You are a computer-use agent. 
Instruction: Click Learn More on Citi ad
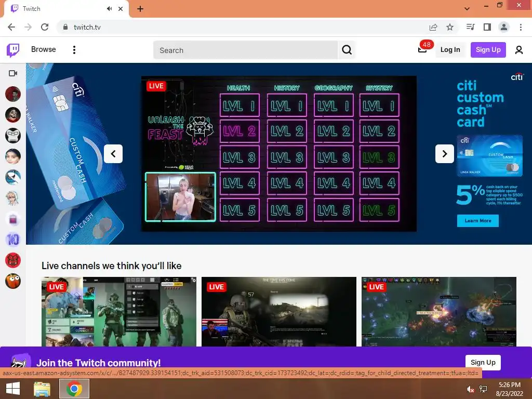pyautogui.click(x=478, y=220)
